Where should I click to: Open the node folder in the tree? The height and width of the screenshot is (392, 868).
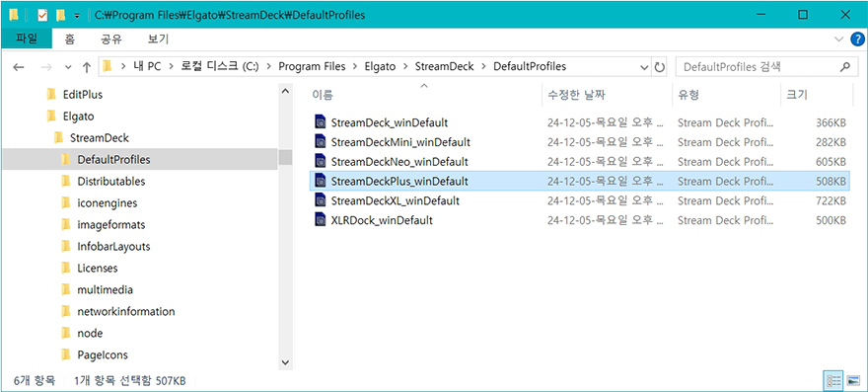point(90,333)
